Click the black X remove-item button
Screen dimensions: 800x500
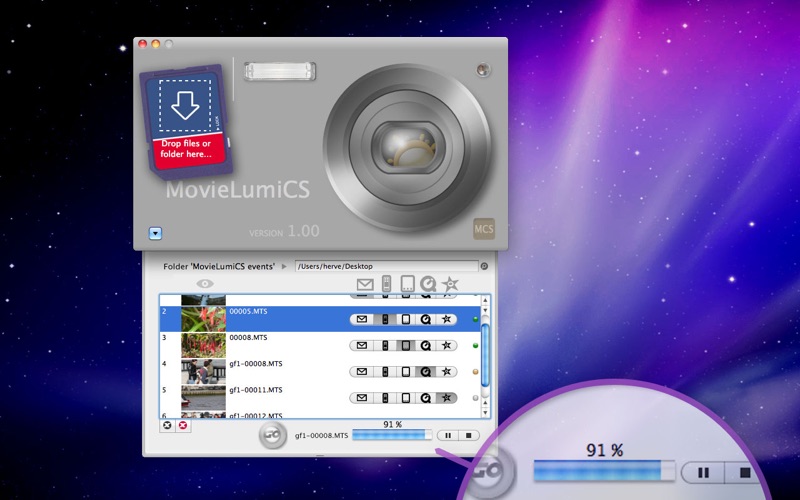pos(167,425)
